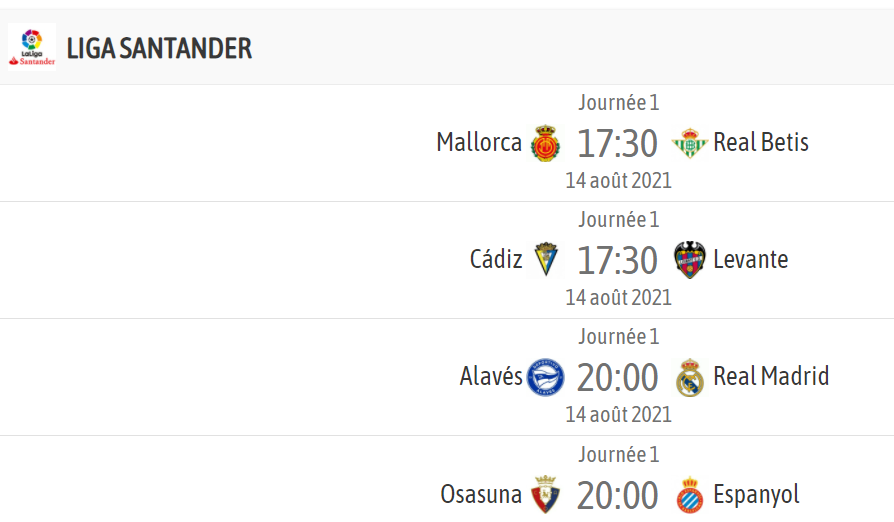Screen dimensions: 894x522
Task: Open the Mallorca team link
Action: (x=479, y=142)
